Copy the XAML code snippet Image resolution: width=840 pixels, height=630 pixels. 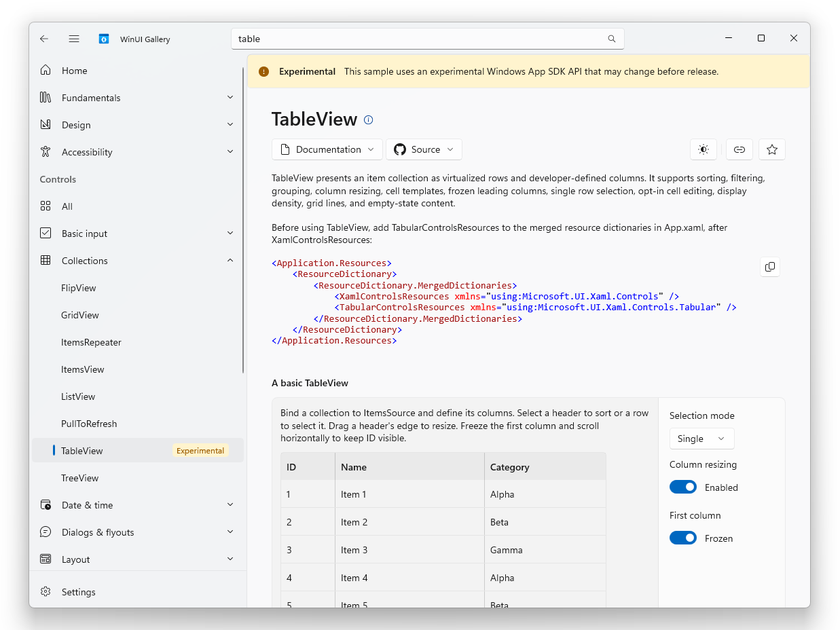point(770,267)
